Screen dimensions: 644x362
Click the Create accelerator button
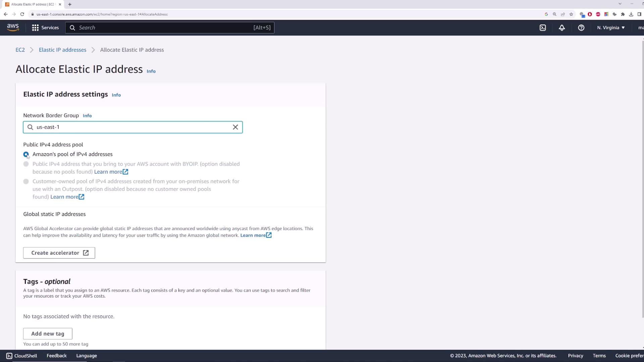coord(59,253)
